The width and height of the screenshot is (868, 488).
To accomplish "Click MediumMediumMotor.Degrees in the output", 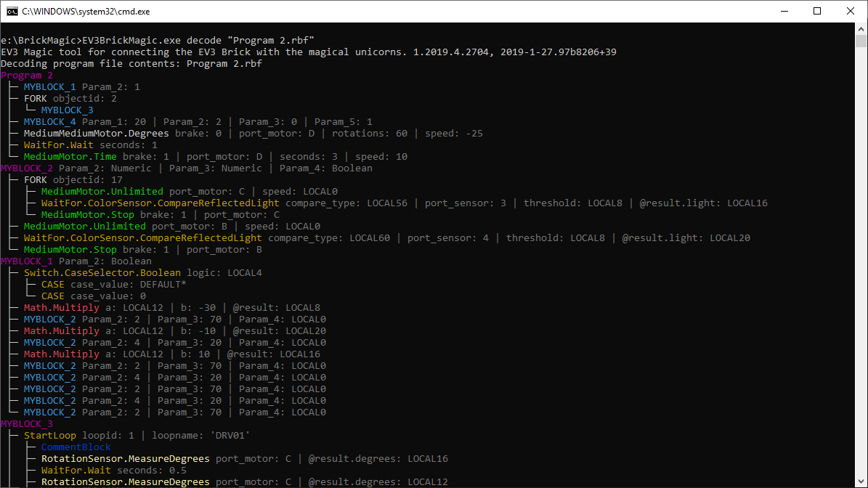I will 96,134.
